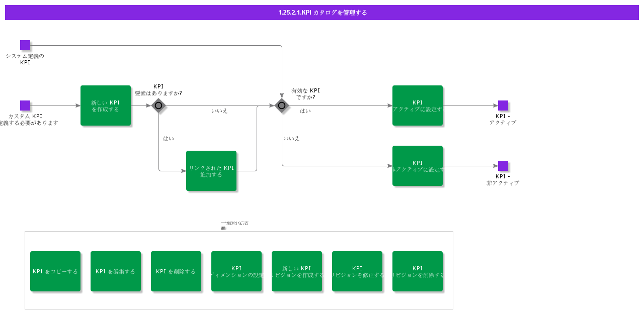Select the KPI - 非アクティブ end event square
The height and width of the screenshot is (314, 644).
pos(503,166)
